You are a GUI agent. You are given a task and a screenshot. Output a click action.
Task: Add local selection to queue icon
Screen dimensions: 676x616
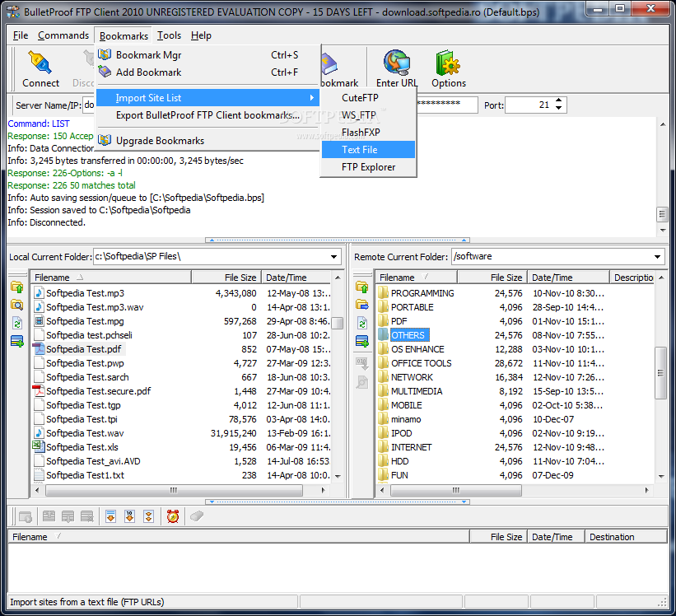pos(16,342)
